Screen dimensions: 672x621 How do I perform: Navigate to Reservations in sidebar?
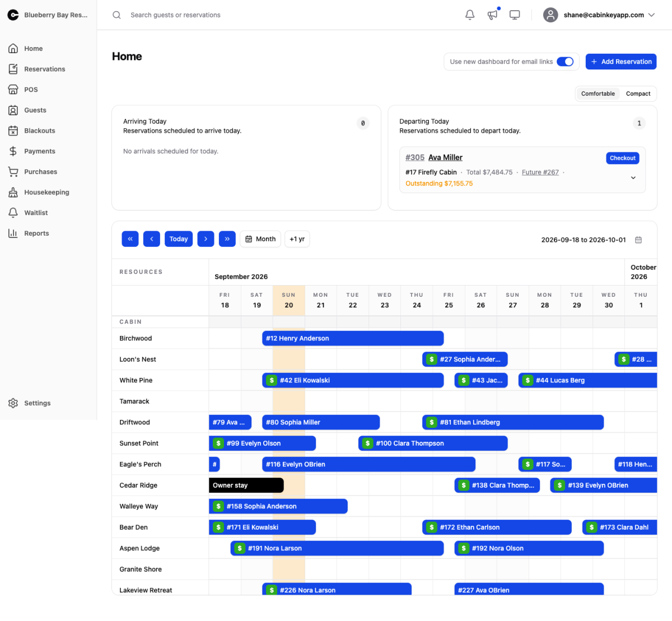(x=45, y=69)
